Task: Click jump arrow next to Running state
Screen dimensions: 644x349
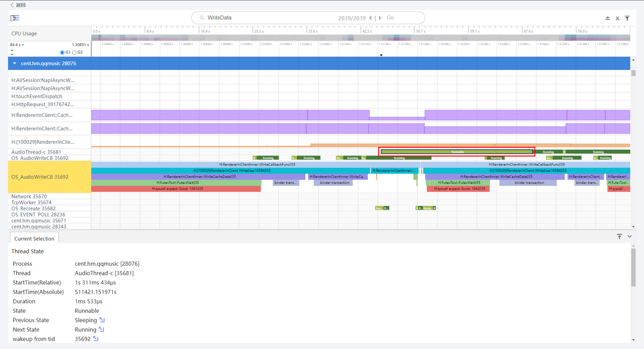Action: click(x=101, y=330)
